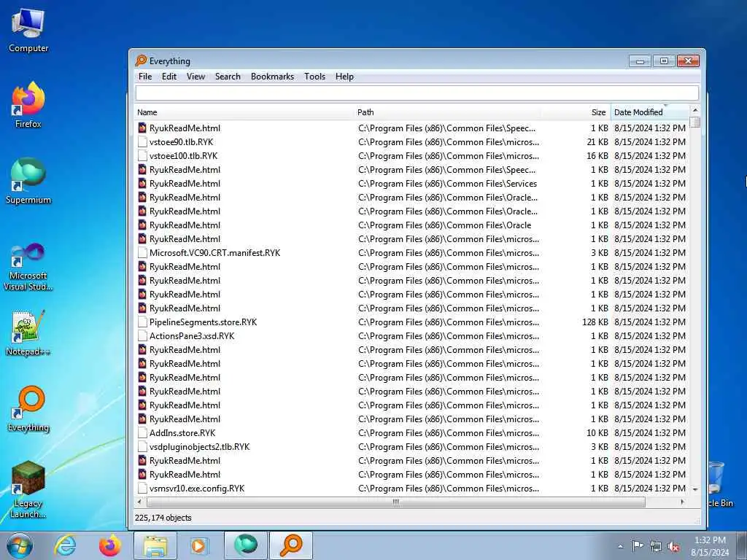Open the Firefox desktop shortcut
The height and width of the screenshot is (560, 747).
[x=28, y=105]
